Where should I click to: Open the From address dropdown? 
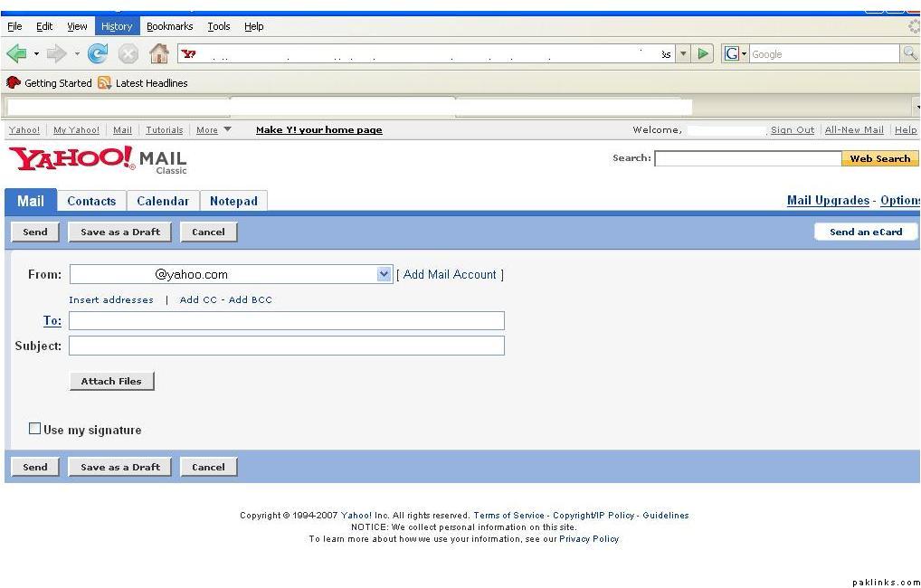(x=385, y=274)
